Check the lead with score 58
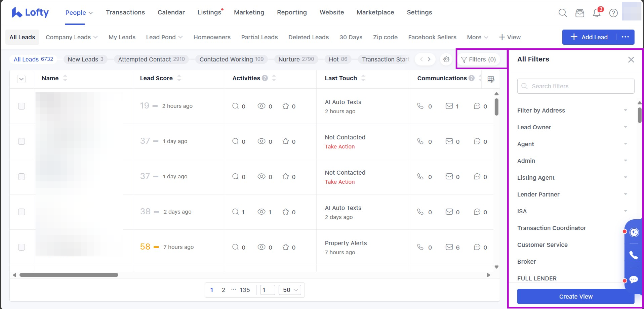The image size is (644, 309). (22, 247)
